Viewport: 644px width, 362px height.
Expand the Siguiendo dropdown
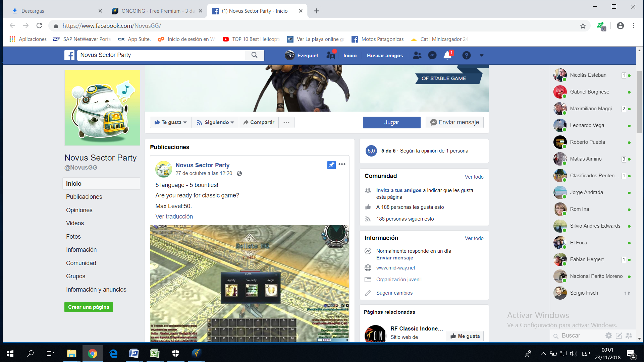[x=215, y=122]
